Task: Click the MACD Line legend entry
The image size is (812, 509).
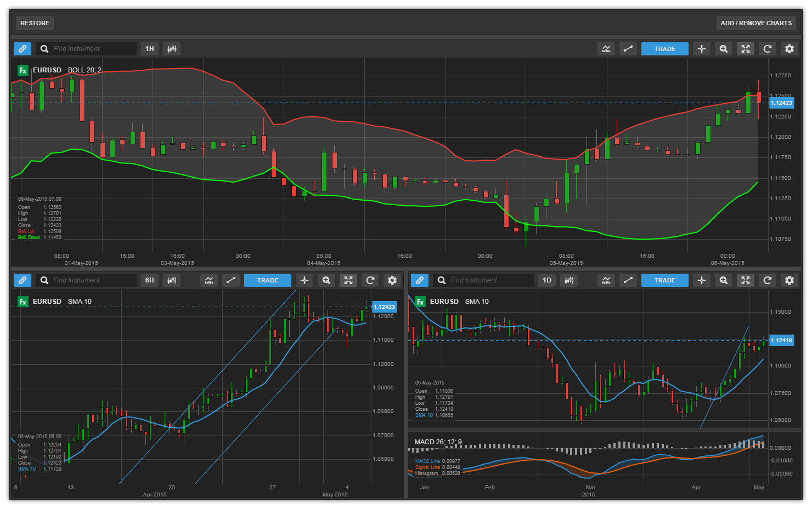Action: [427, 461]
